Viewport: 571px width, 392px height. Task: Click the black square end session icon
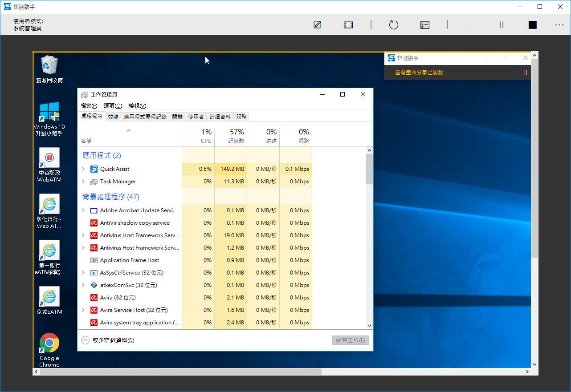(x=533, y=25)
